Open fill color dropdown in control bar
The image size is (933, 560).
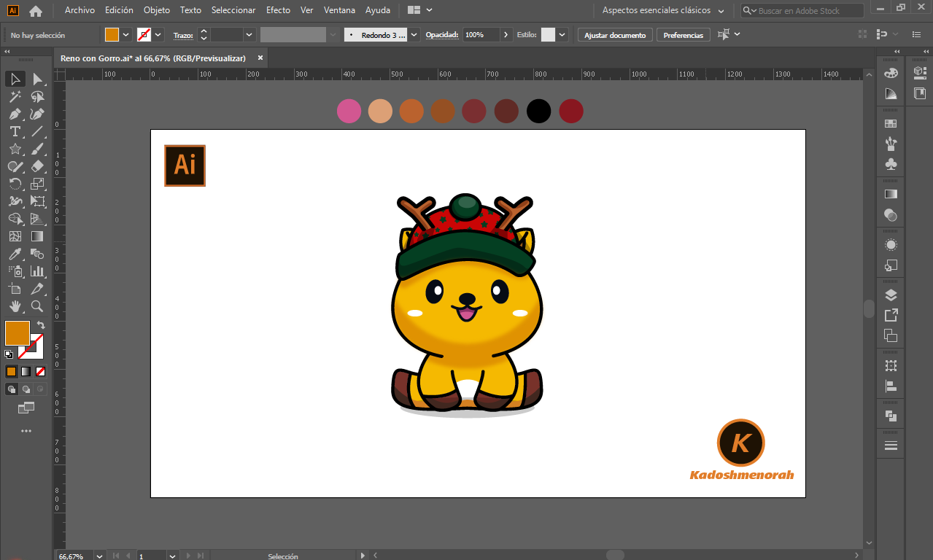126,35
